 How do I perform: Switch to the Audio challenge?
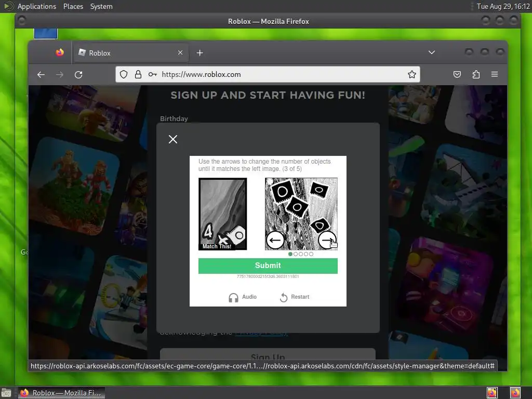pos(243,297)
